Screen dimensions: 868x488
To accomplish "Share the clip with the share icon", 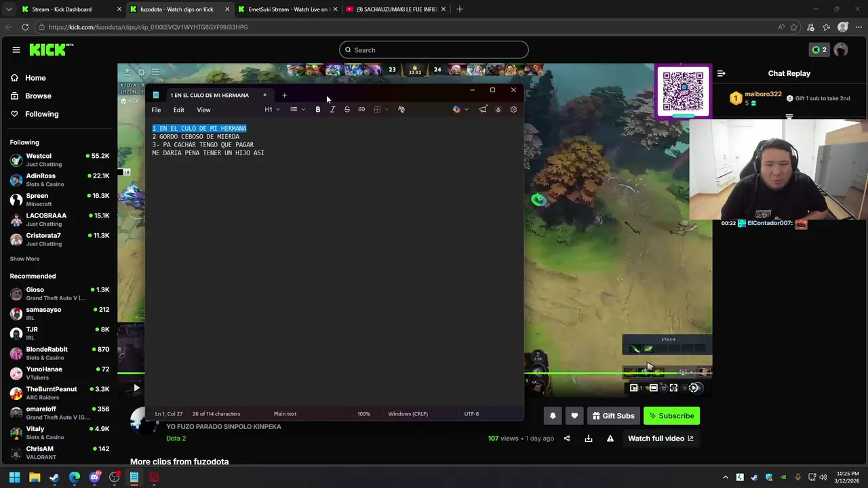I will coord(567,439).
